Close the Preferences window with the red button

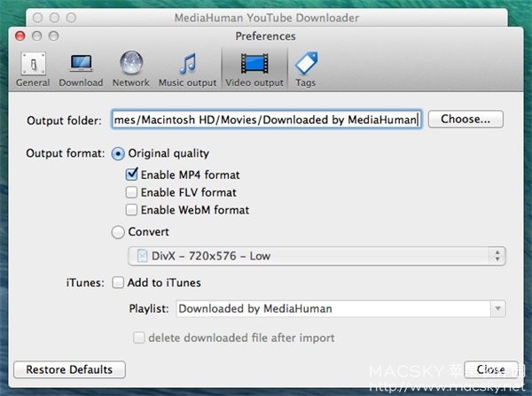point(20,36)
